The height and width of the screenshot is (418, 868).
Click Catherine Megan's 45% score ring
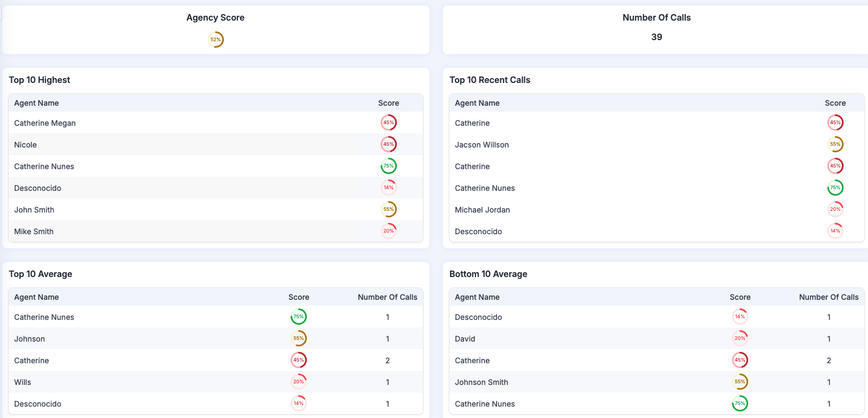tap(389, 123)
